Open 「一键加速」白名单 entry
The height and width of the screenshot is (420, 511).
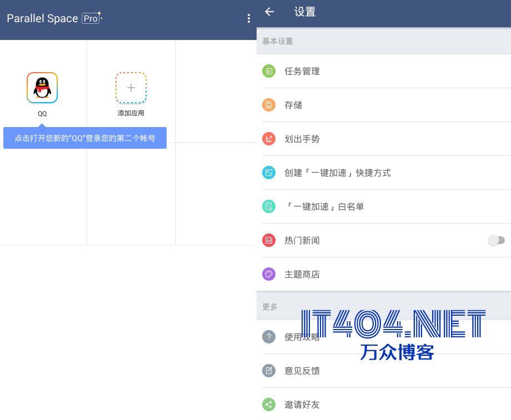[x=384, y=206]
